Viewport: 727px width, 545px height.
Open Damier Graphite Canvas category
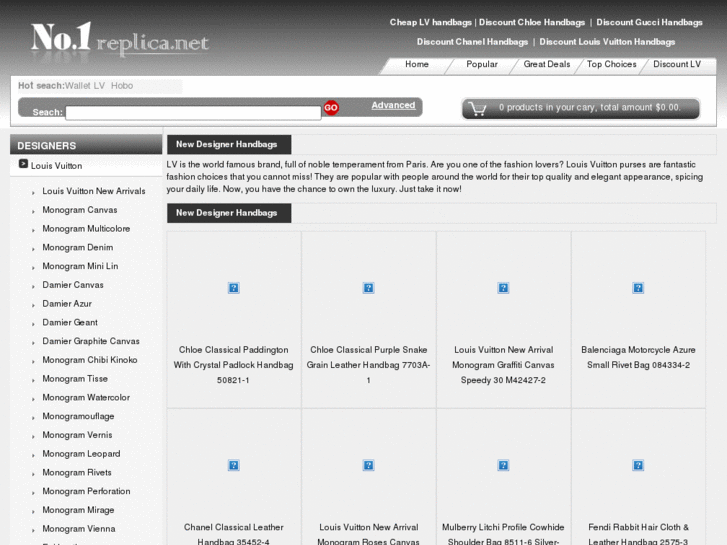click(91, 341)
